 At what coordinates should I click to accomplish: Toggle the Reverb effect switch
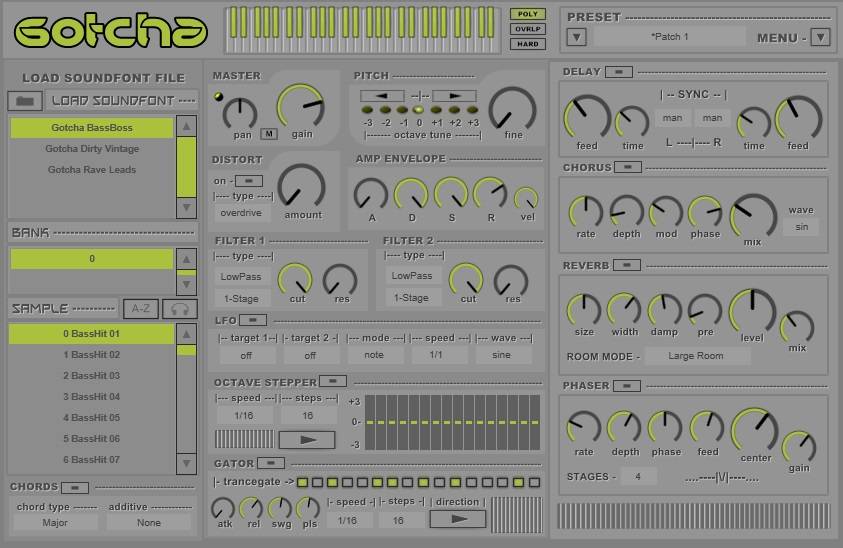[628, 265]
